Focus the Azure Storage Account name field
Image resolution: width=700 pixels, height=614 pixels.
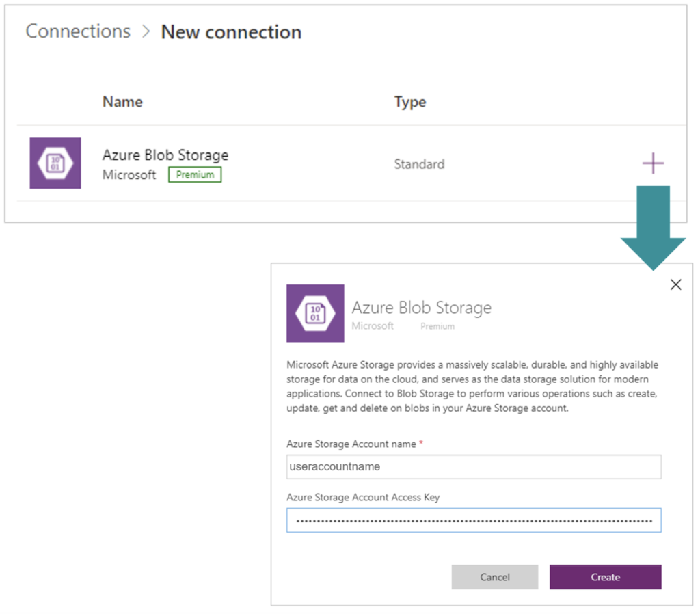474,466
